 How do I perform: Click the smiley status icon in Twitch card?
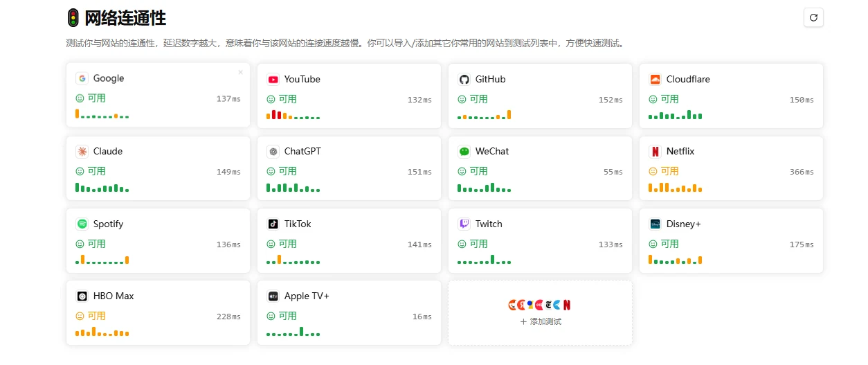click(462, 244)
